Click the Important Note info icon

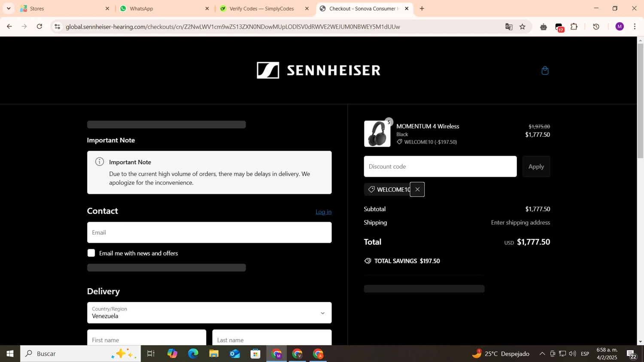(x=100, y=162)
